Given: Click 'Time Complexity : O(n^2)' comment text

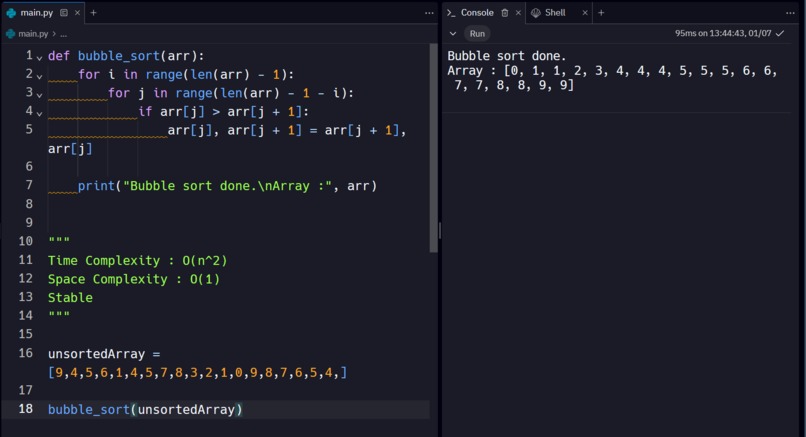Looking at the screenshot, I should point(138,261).
